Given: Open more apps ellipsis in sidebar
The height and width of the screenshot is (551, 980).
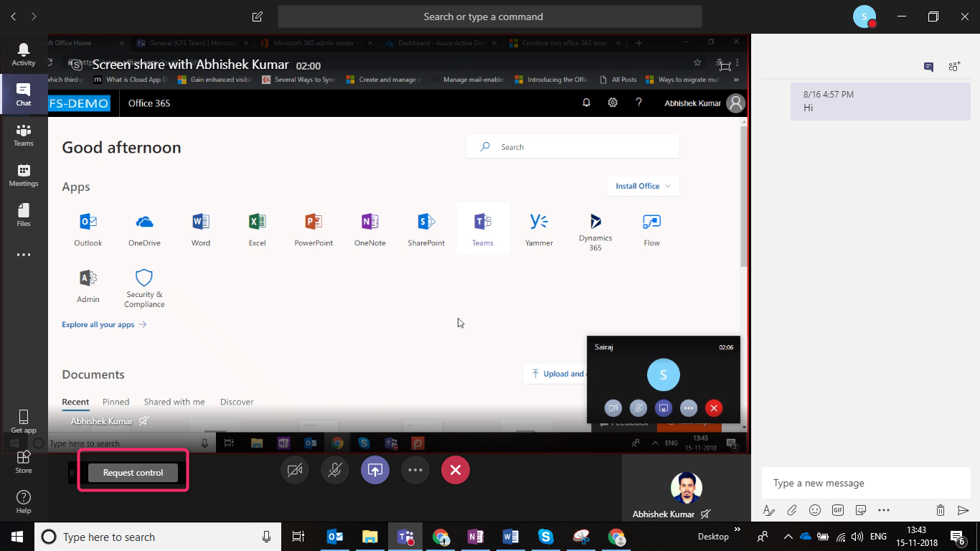Looking at the screenshot, I should (x=24, y=255).
